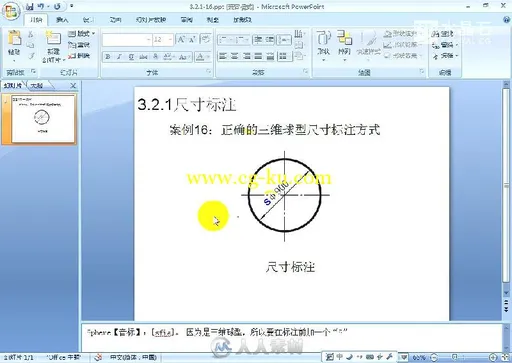Click the Increase Indent icon
Screen dimensions: 512x363
(269, 40)
